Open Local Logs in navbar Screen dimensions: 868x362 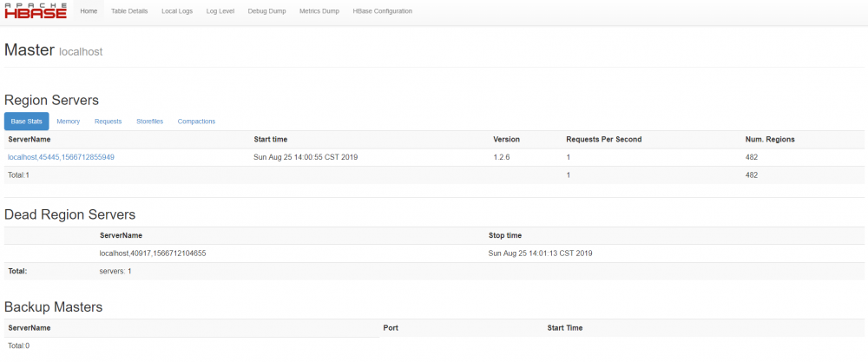177,11
